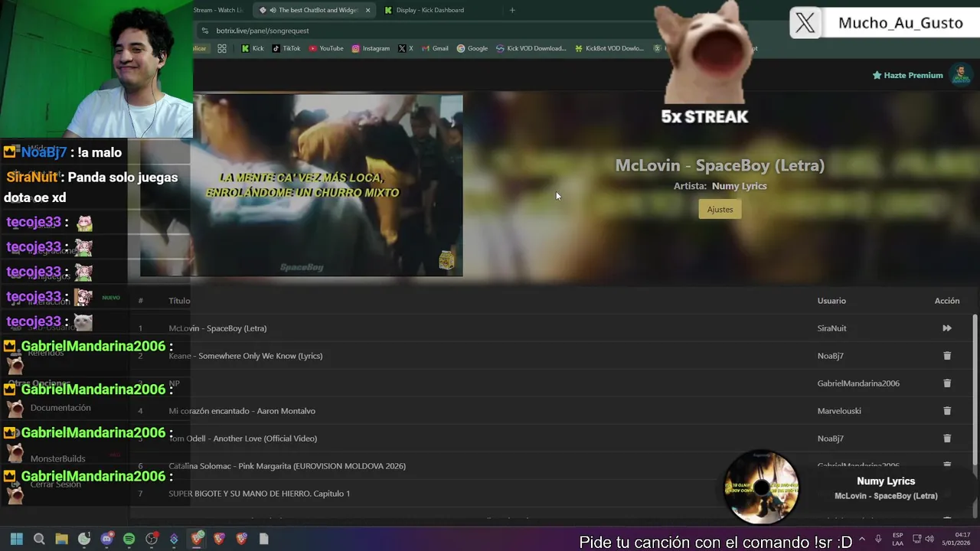Show hidden system tray icons
Image resolution: width=980 pixels, height=551 pixels.
click(x=861, y=539)
